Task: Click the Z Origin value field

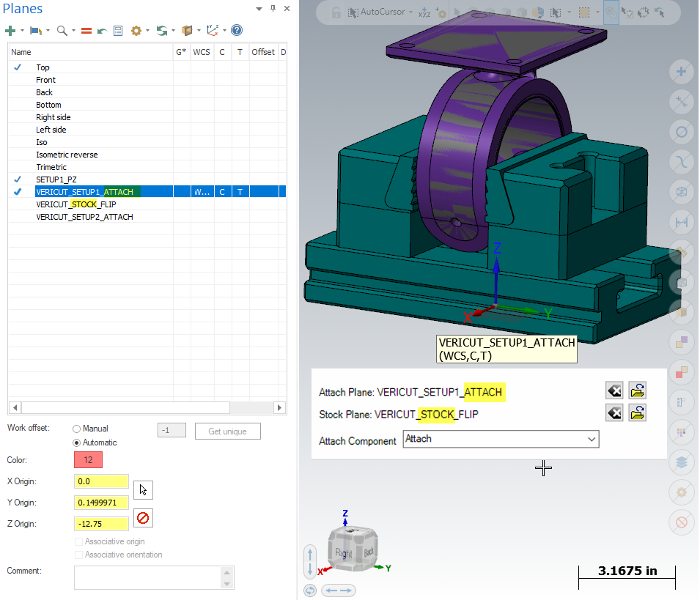Action: pos(101,524)
